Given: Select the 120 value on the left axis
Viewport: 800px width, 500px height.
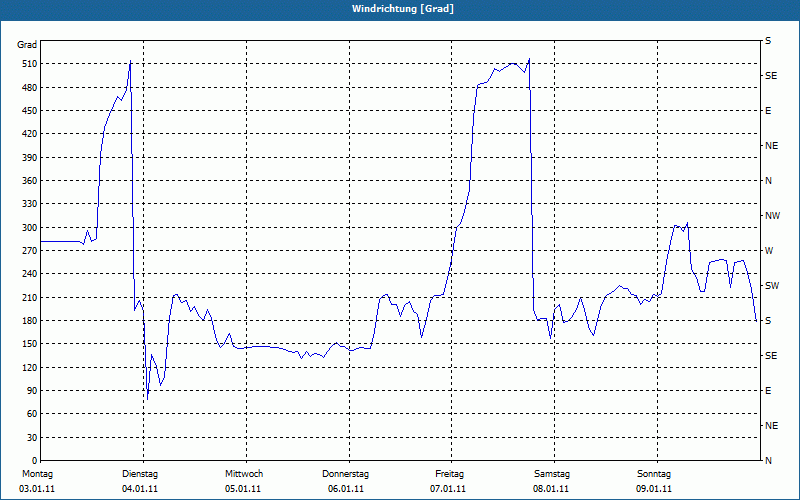Looking at the screenshot, I should pos(29,367).
